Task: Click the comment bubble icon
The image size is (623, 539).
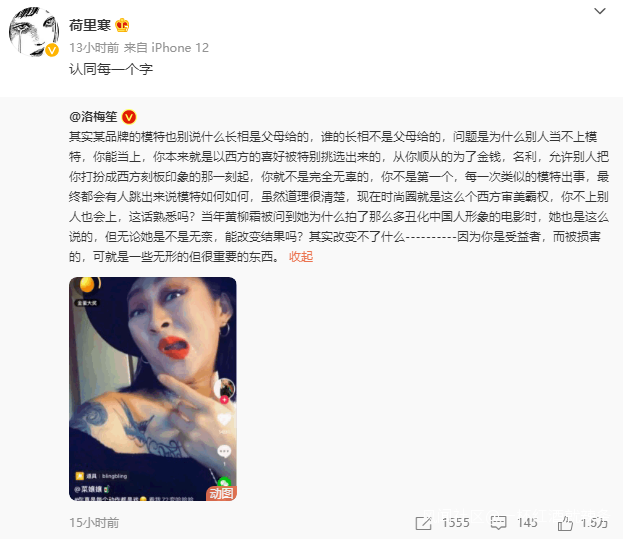Action: click(x=498, y=523)
